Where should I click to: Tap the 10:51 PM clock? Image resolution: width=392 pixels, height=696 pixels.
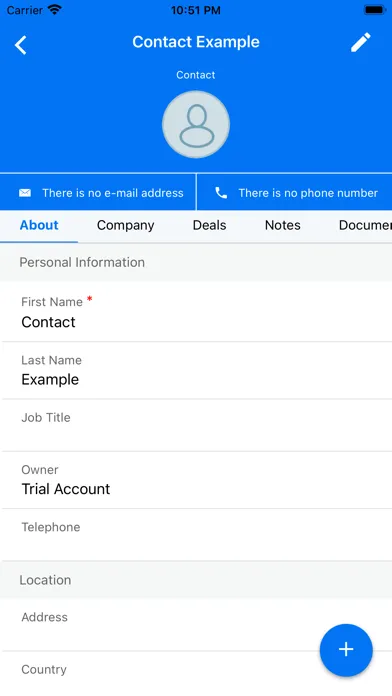click(196, 10)
